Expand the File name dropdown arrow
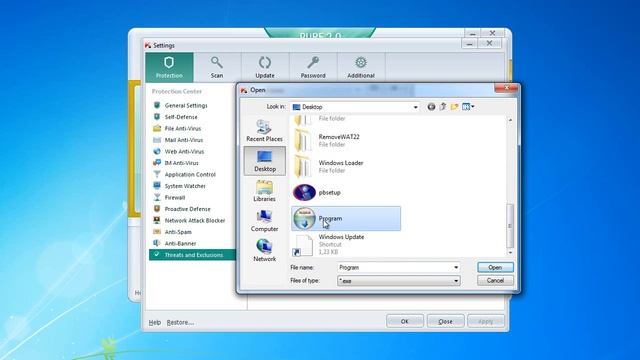Screen dimensions: 640x360 click(x=456, y=267)
